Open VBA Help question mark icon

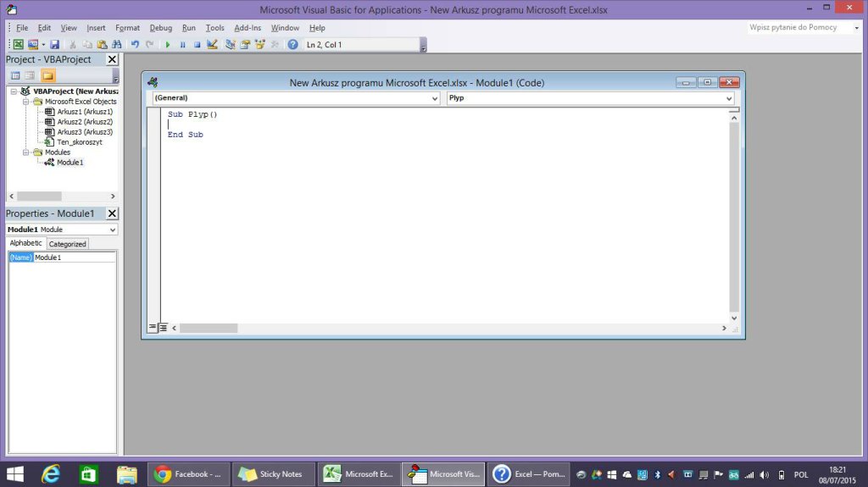(x=292, y=44)
